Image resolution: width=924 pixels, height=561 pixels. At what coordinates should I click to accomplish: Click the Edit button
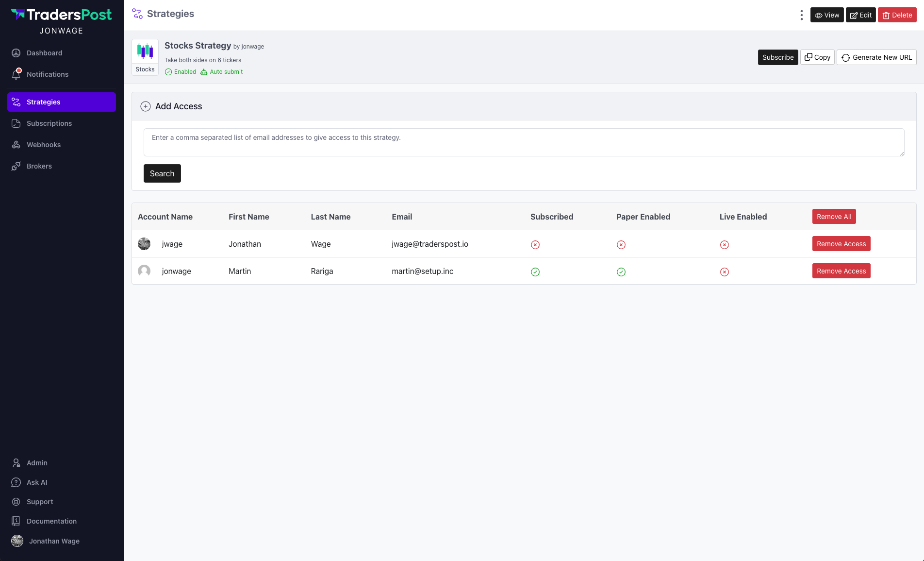point(861,15)
